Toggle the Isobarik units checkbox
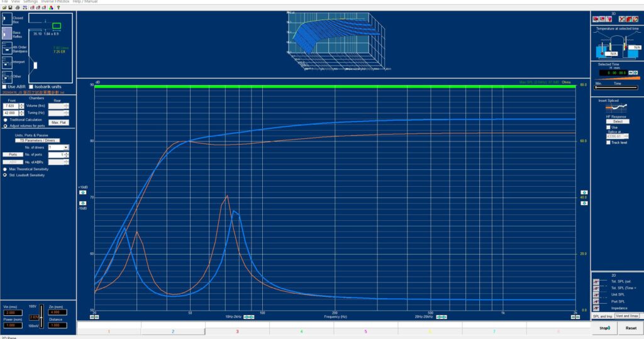644x339 pixels. 31,87
